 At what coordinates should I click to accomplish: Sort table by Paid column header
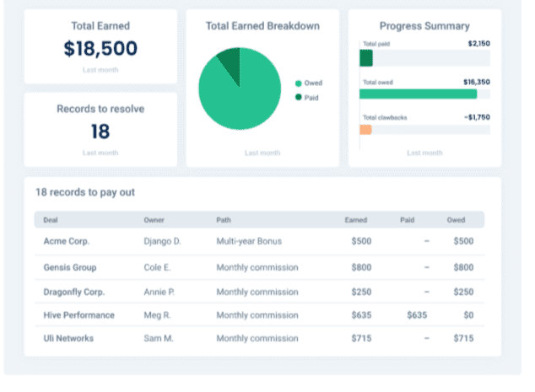(x=407, y=220)
